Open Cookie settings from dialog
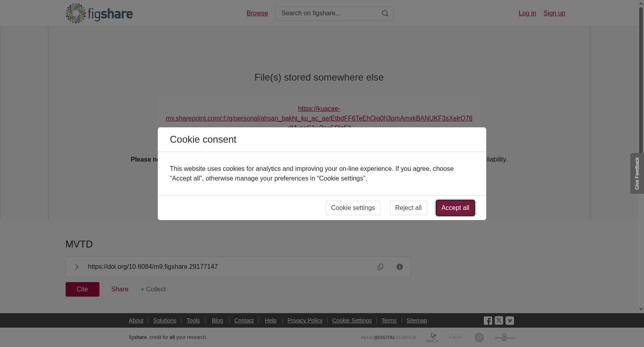This screenshot has width=644, height=347. click(353, 208)
